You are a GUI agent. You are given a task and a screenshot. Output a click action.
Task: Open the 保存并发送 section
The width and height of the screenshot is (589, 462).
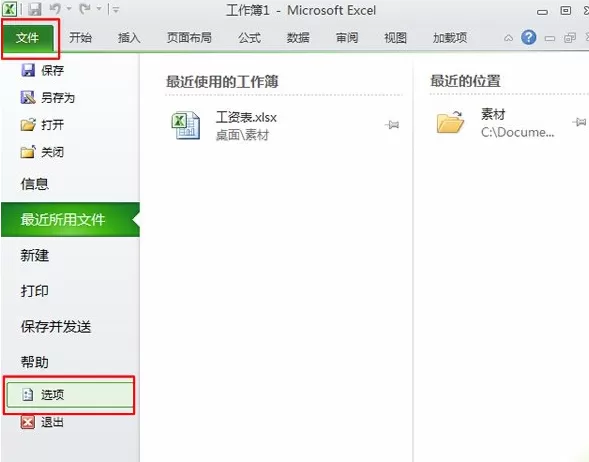click(56, 327)
